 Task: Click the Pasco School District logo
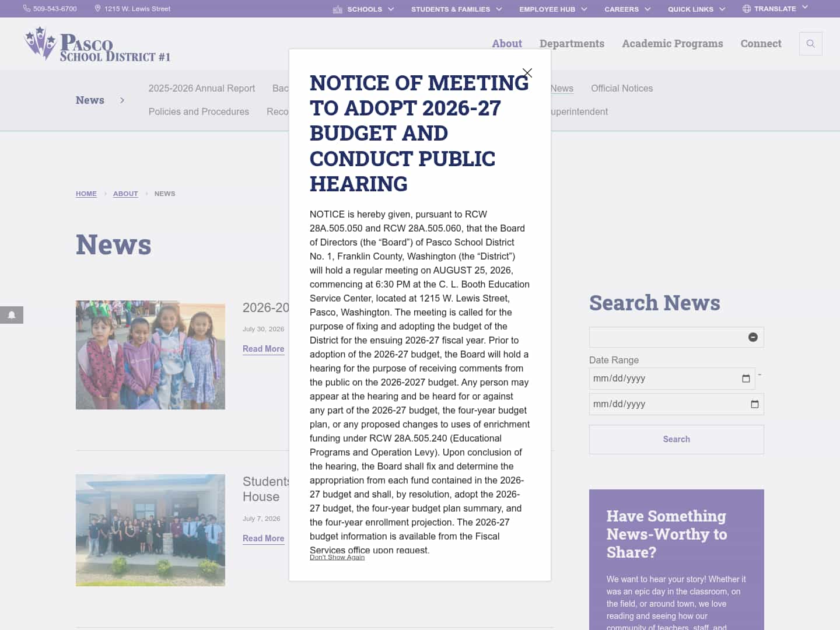(97, 44)
